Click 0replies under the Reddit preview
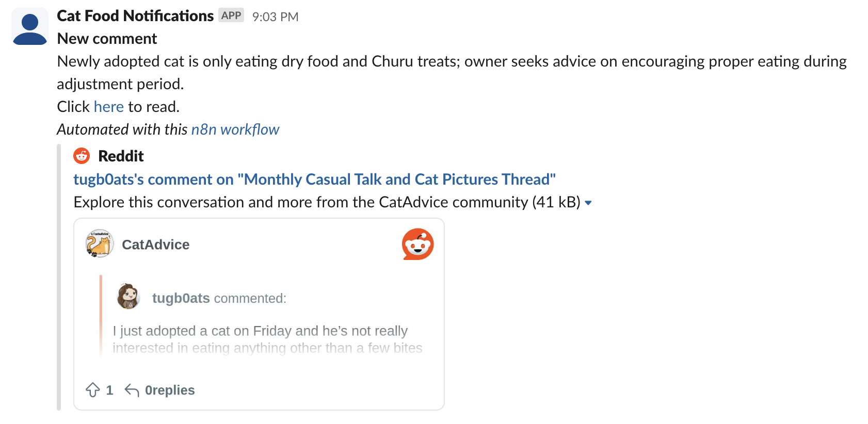The image size is (868, 424). coord(169,390)
